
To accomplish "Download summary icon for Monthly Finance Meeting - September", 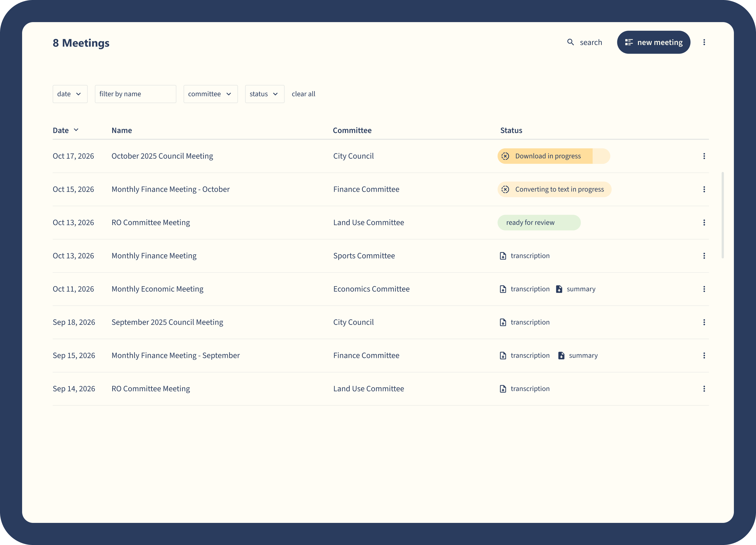I will (x=561, y=356).
